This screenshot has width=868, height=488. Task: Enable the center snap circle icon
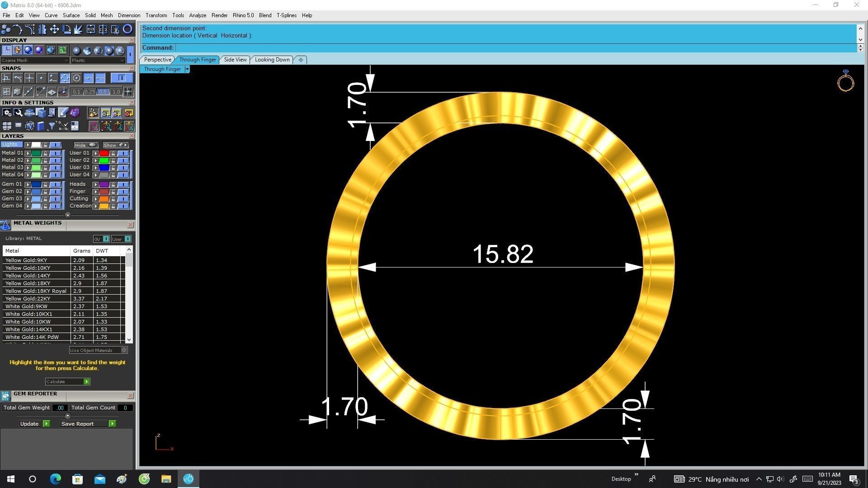pos(77,78)
